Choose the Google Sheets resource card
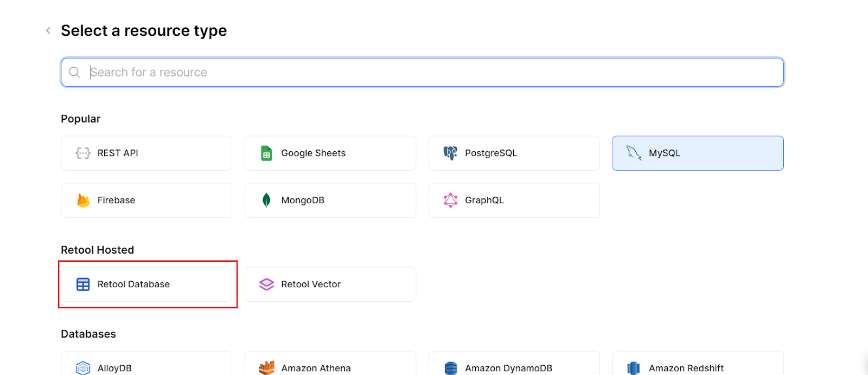This screenshot has width=868, height=375. pyautogui.click(x=330, y=153)
